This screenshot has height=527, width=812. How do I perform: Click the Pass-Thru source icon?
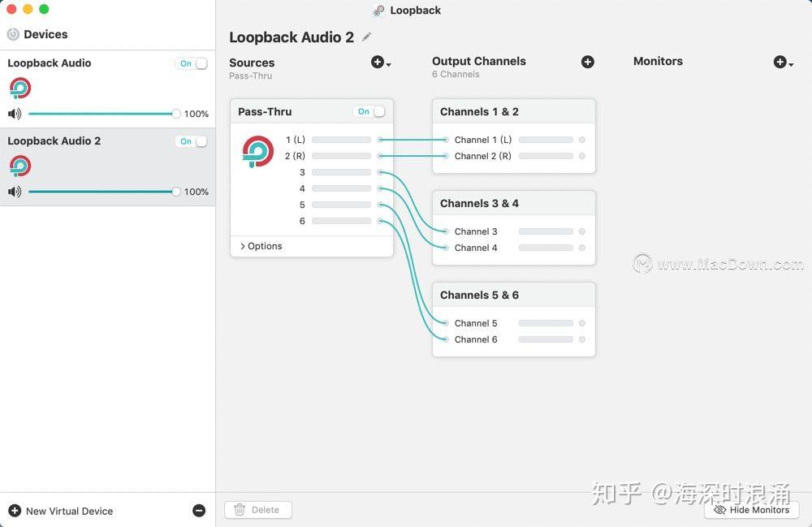(257, 152)
